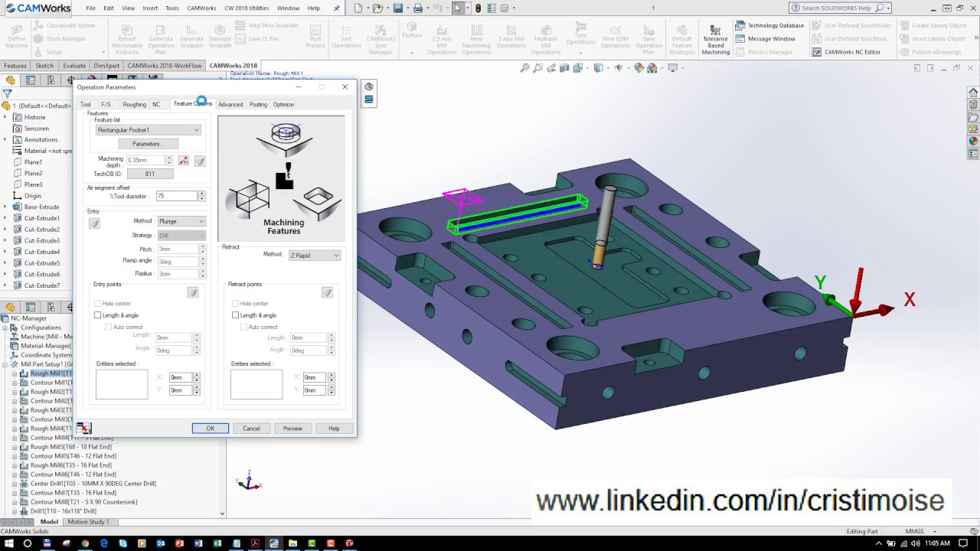Open the PropertyManager tab icon
The height and width of the screenshot is (551, 980).
[x=31, y=80]
